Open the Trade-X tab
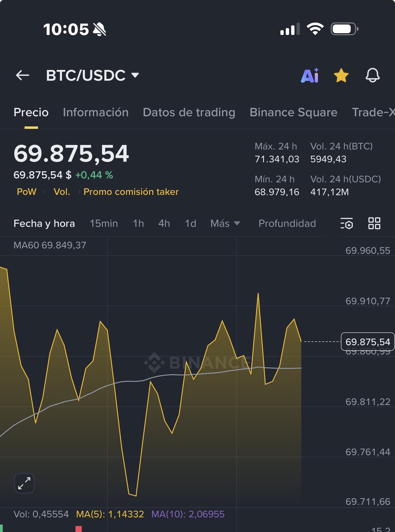This screenshot has height=532, width=395. click(373, 112)
